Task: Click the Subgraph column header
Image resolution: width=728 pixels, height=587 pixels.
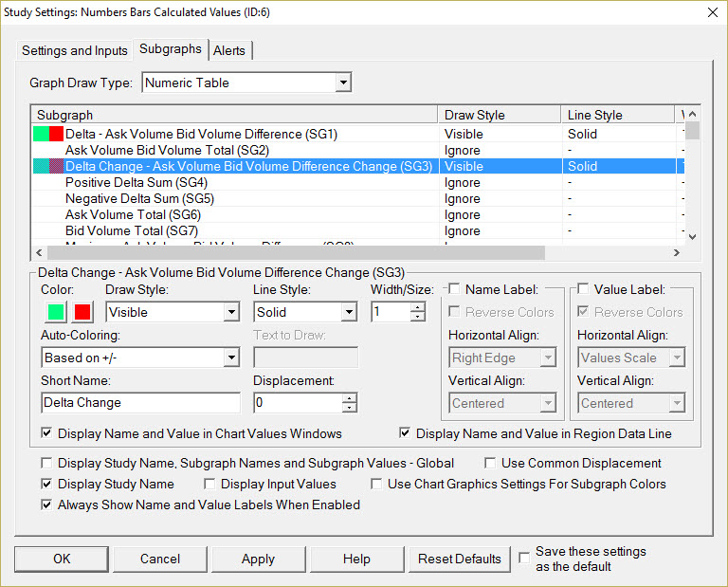Action: click(x=234, y=115)
